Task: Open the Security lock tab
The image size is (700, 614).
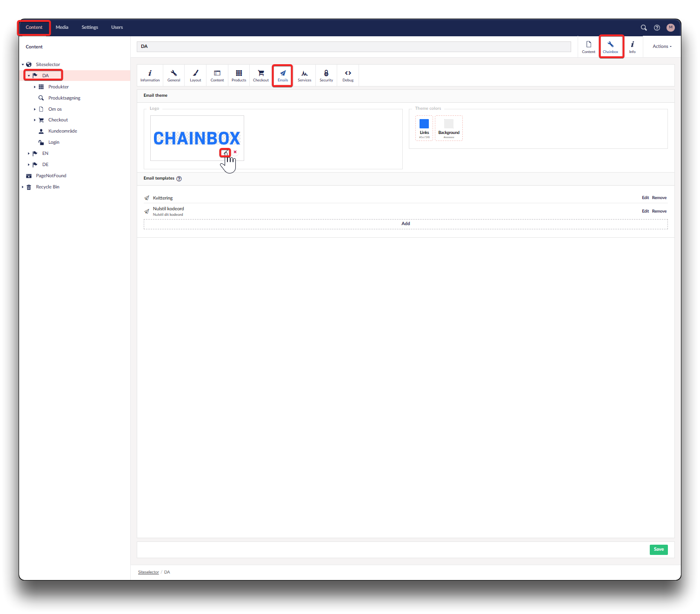Action: point(326,75)
